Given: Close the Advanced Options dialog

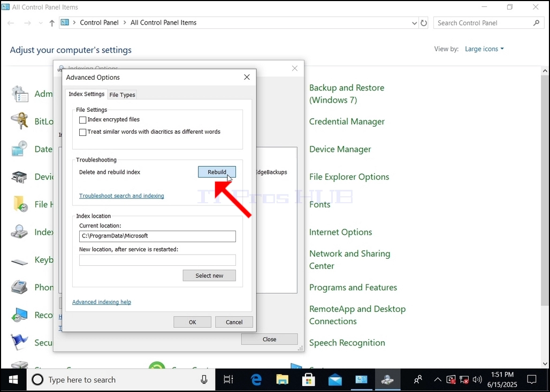Looking at the screenshot, I should (x=247, y=77).
